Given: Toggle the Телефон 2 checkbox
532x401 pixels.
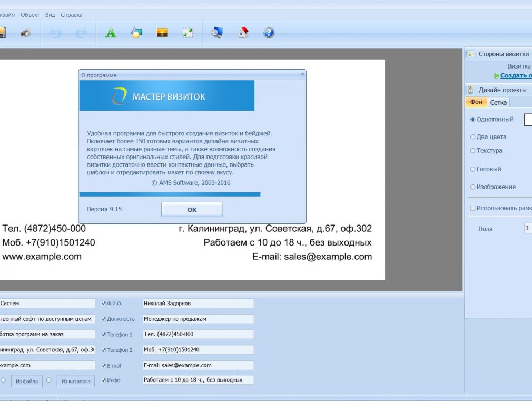Looking at the screenshot, I should tap(103, 350).
